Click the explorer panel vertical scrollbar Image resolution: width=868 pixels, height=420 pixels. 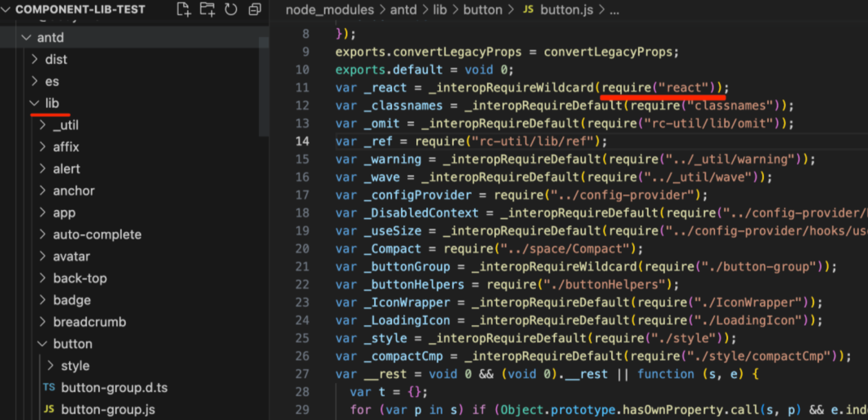[x=264, y=87]
